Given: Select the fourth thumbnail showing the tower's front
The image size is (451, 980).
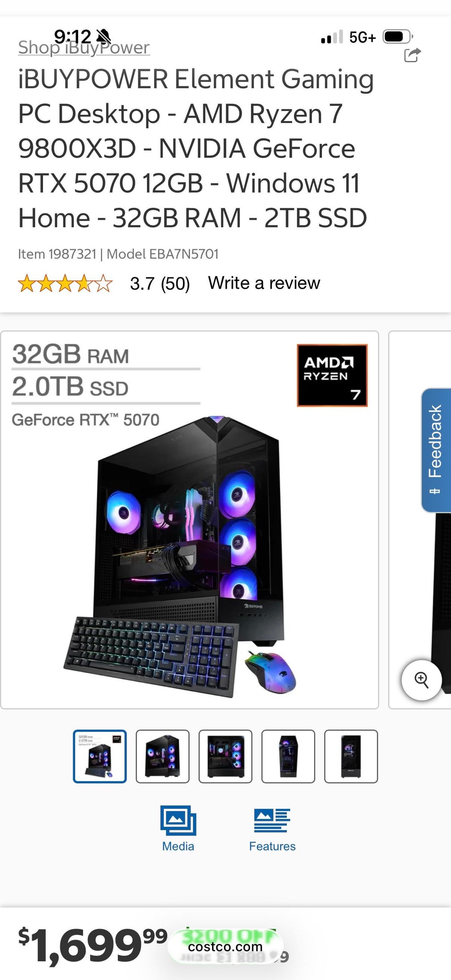Looking at the screenshot, I should click(x=288, y=756).
